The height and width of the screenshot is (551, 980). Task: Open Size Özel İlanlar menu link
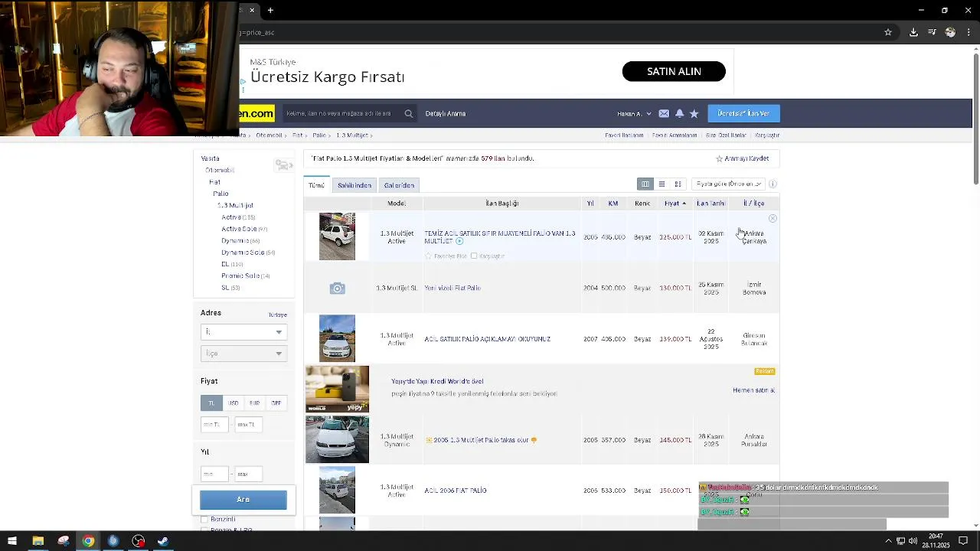tap(726, 135)
